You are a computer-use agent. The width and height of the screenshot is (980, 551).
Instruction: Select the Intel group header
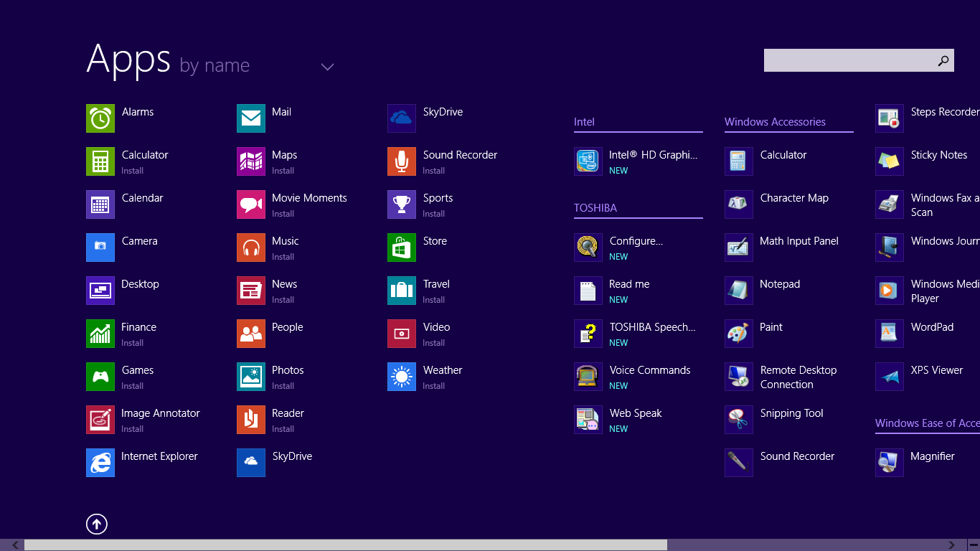pos(584,122)
